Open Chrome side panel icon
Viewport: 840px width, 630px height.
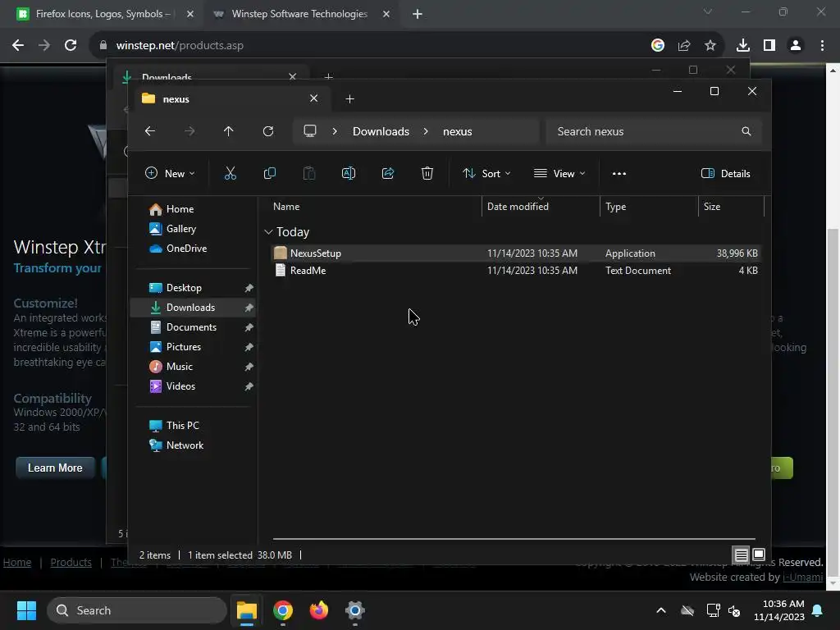pyautogui.click(x=769, y=46)
